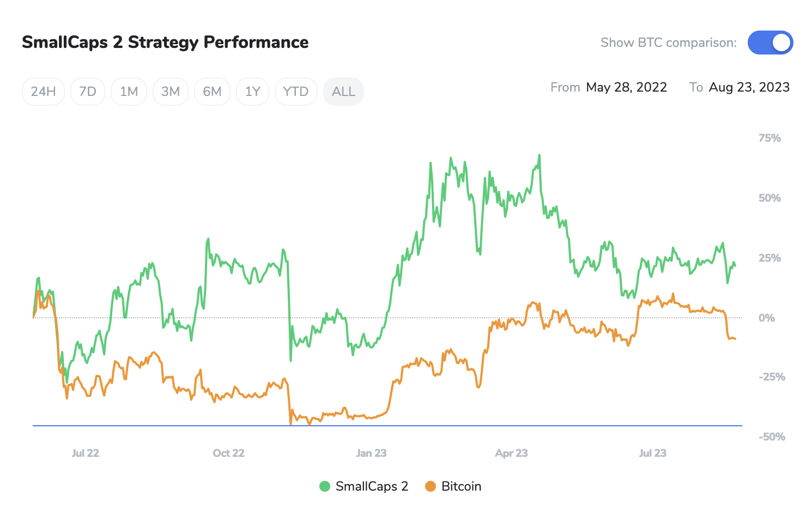Toggle Bitcoin series via legend label
The width and height of the screenshot is (812, 507).
461,486
